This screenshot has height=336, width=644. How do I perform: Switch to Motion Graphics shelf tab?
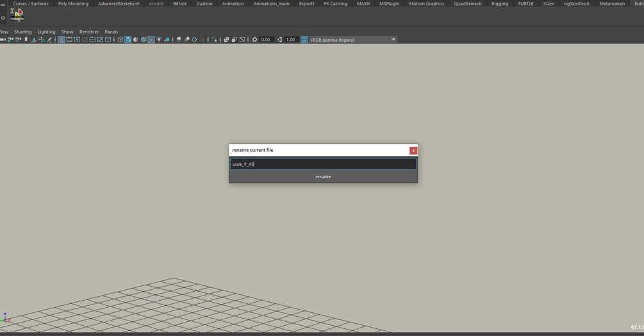[x=426, y=4]
